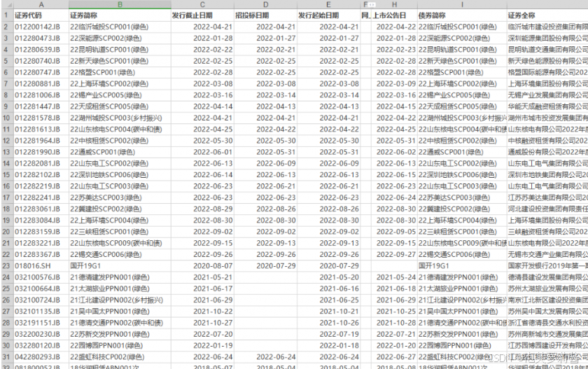Select column H header

[395, 4]
